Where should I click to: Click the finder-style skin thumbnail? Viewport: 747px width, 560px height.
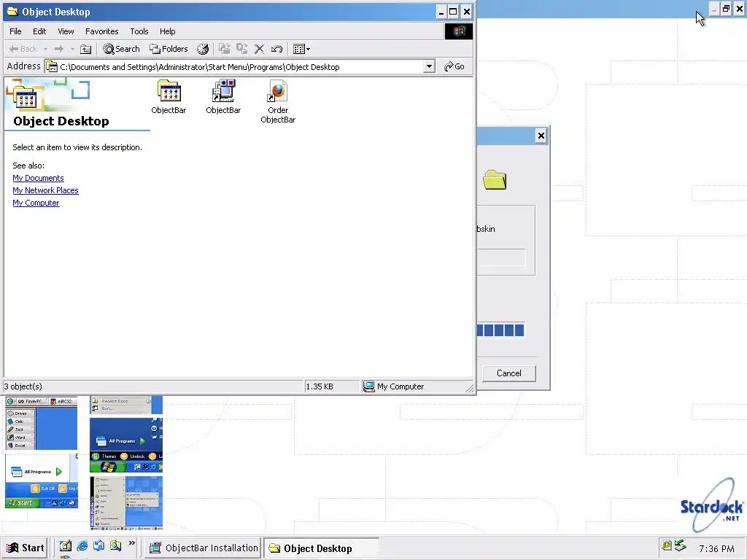pyautogui.click(x=42, y=423)
